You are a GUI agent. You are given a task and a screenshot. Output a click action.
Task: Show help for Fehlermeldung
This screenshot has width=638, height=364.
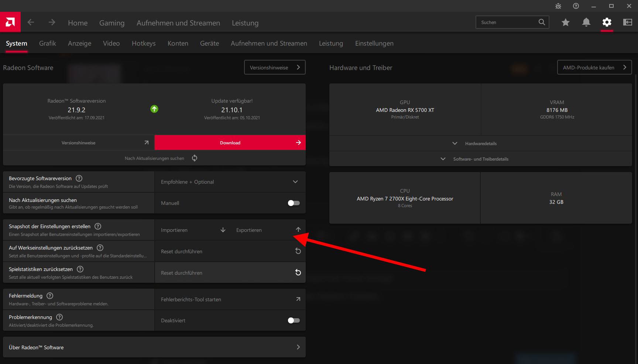50,296
